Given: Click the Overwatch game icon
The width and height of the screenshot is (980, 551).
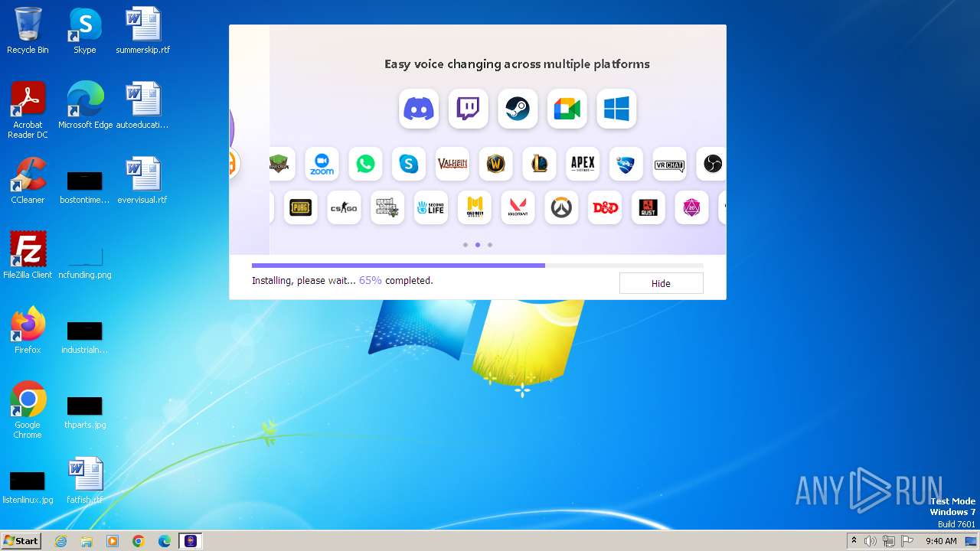Looking at the screenshot, I should coord(561,207).
